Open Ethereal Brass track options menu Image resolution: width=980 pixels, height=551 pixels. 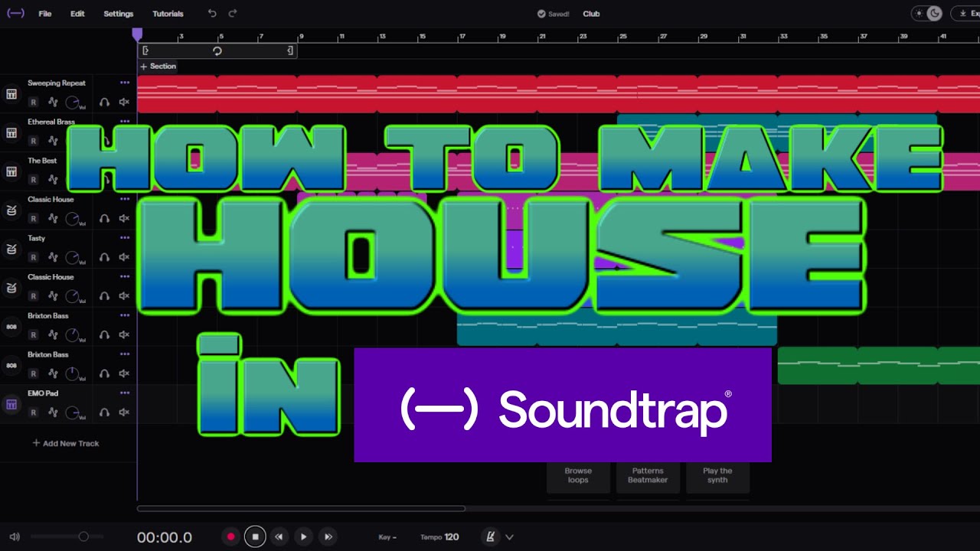tap(125, 122)
